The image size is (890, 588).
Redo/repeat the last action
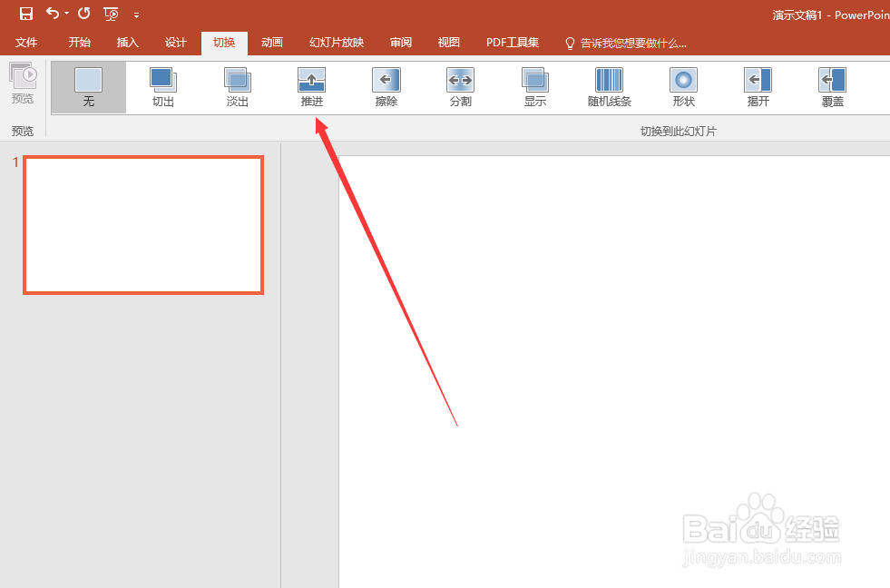coord(84,13)
